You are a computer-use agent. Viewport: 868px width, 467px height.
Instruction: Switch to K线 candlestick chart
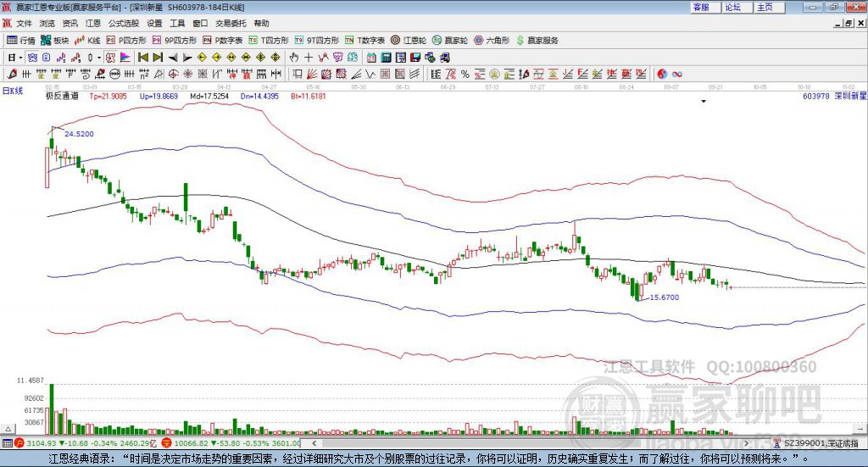[87, 41]
